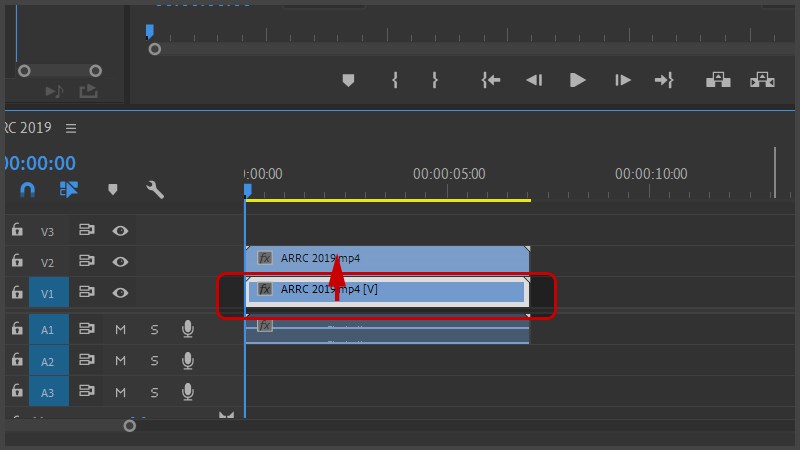800x450 pixels.
Task: Toggle A2 track targeting
Action: (48, 361)
